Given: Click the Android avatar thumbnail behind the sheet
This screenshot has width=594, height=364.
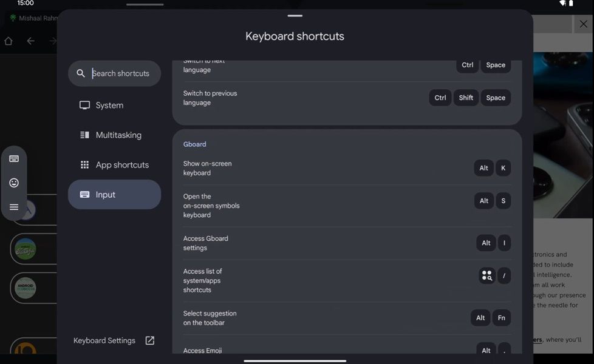Looking at the screenshot, I should 26,288.
